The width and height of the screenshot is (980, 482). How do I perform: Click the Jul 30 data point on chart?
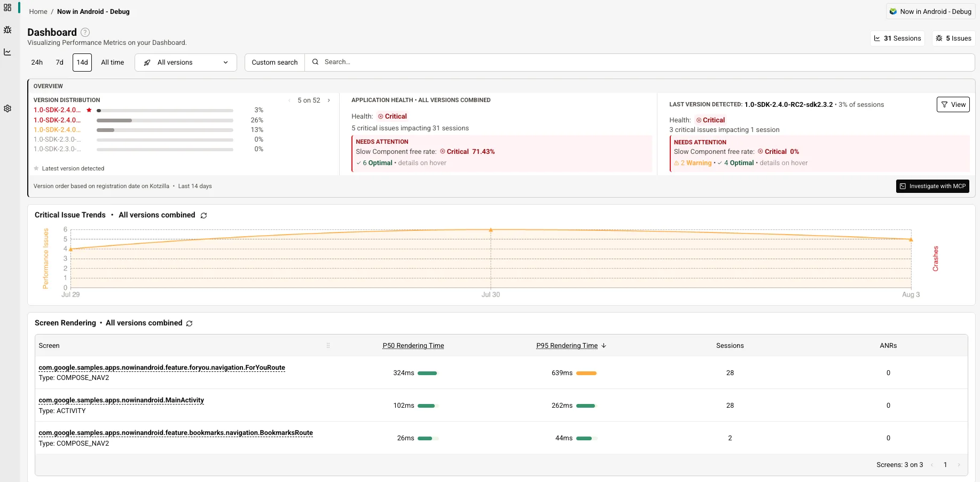(491, 230)
